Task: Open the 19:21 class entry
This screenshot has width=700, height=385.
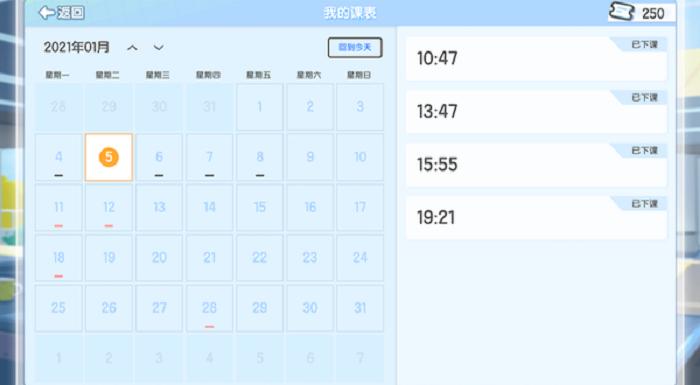Action: click(536, 218)
